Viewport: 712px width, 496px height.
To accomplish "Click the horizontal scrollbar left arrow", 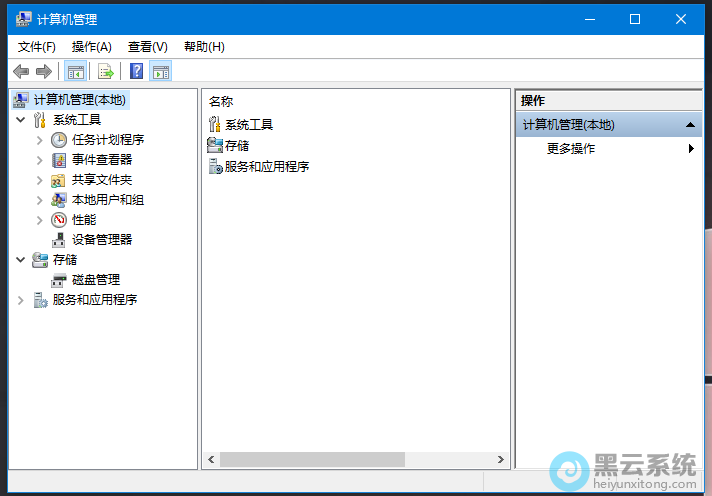I will coord(211,459).
